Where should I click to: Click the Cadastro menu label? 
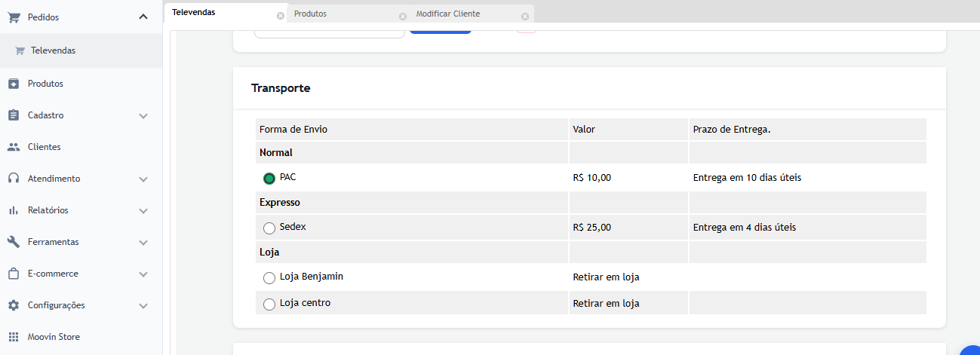point(46,115)
